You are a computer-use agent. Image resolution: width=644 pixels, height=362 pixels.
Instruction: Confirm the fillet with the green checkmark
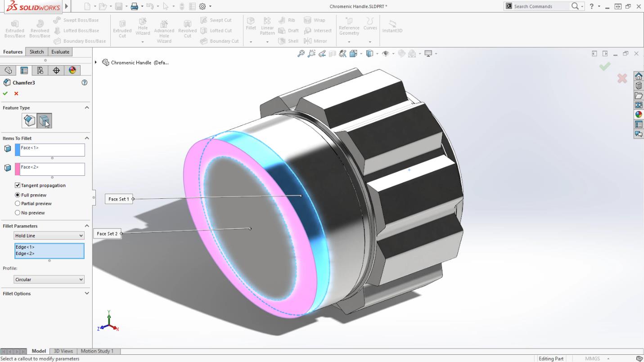click(x=5, y=94)
